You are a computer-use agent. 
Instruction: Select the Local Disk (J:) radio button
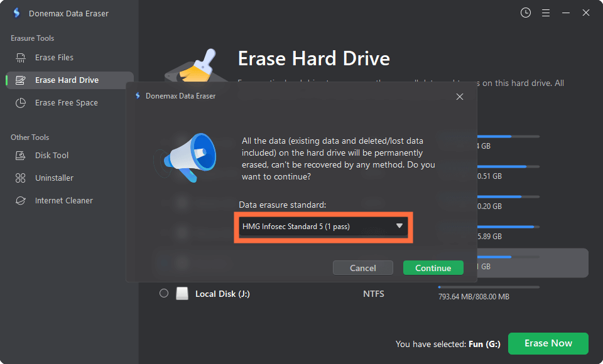pos(164,293)
